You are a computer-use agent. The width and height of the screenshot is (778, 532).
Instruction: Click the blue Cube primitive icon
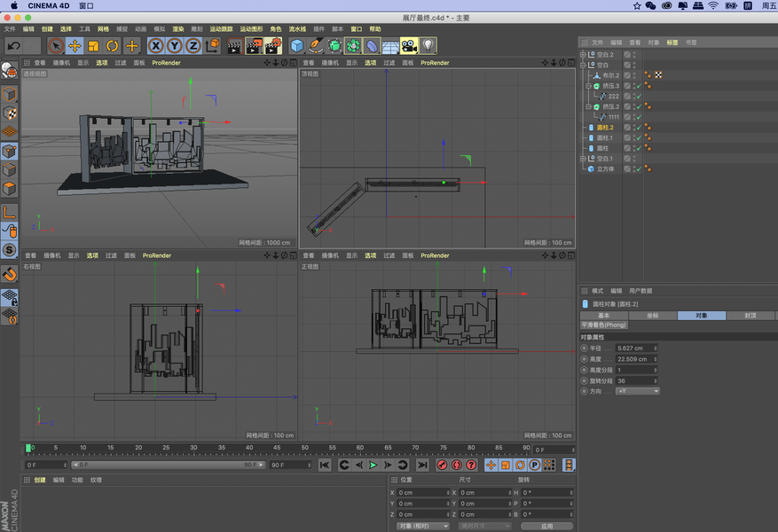pyautogui.click(x=296, y=46)
